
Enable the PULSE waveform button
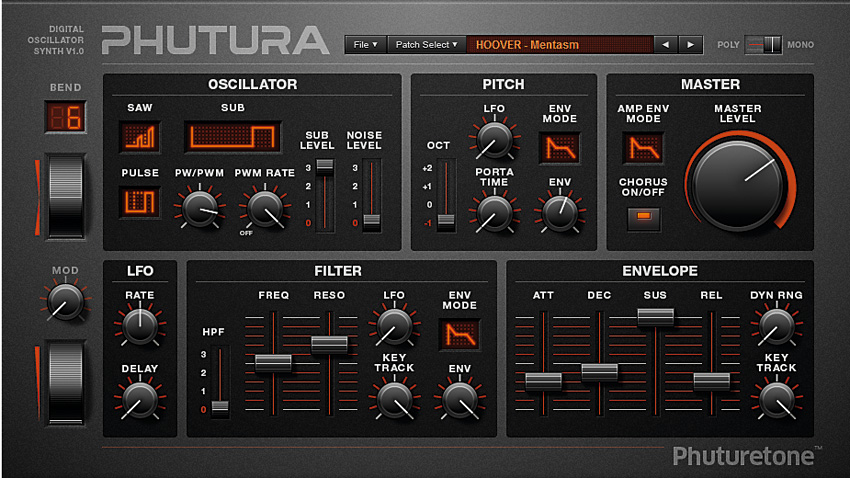[x=140, y=202]
